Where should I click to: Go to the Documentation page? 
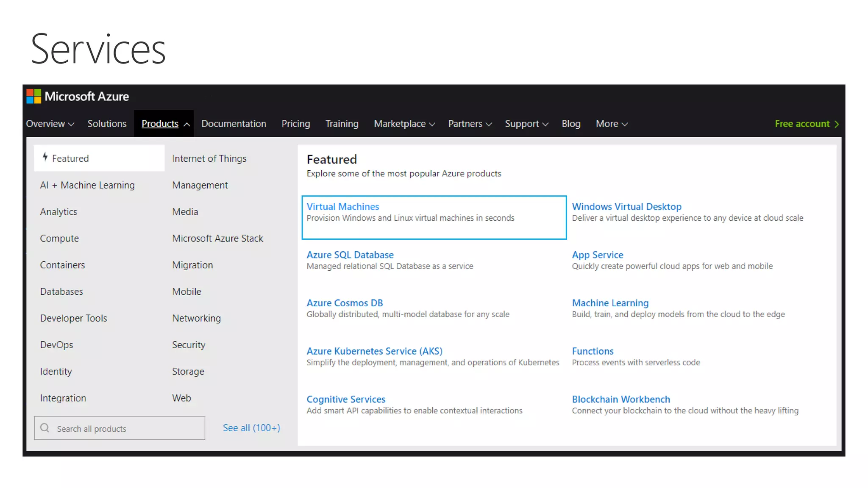pyautogui.click(x=234, y=124)
